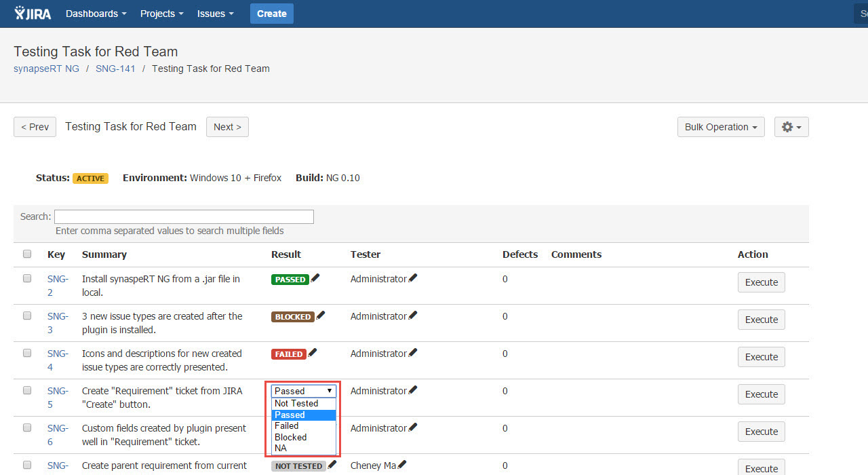
Task: Open the Issues menu in navbar
Action: click(x=215, y=14)
